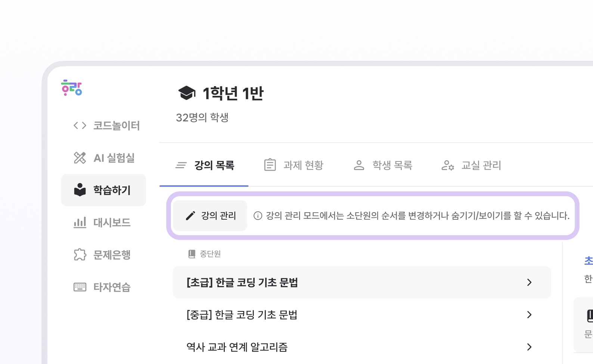The image size is (593, 364).
Task: Select the 역사 교과 연계 알고리즘 row
Action: click(362, 347)
